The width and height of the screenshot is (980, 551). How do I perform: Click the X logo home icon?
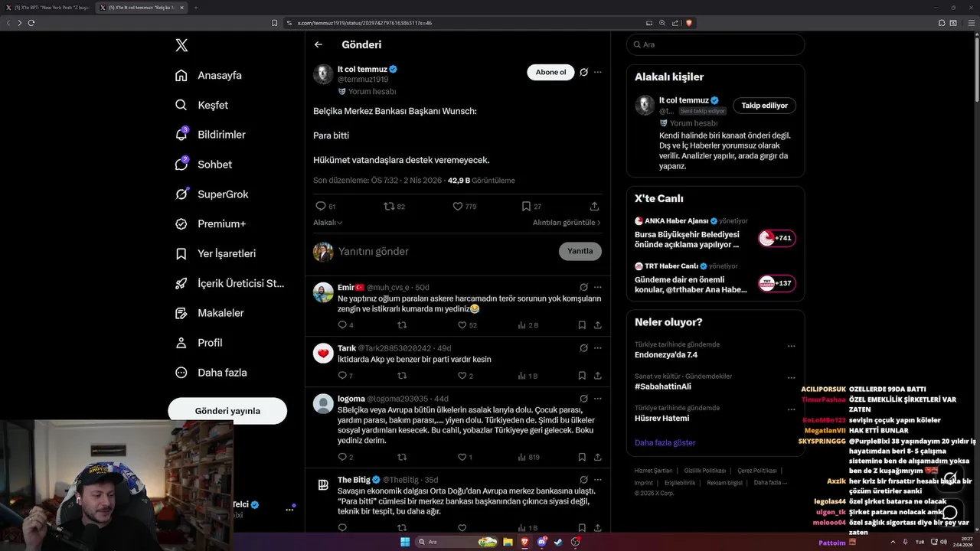(181, 45)
